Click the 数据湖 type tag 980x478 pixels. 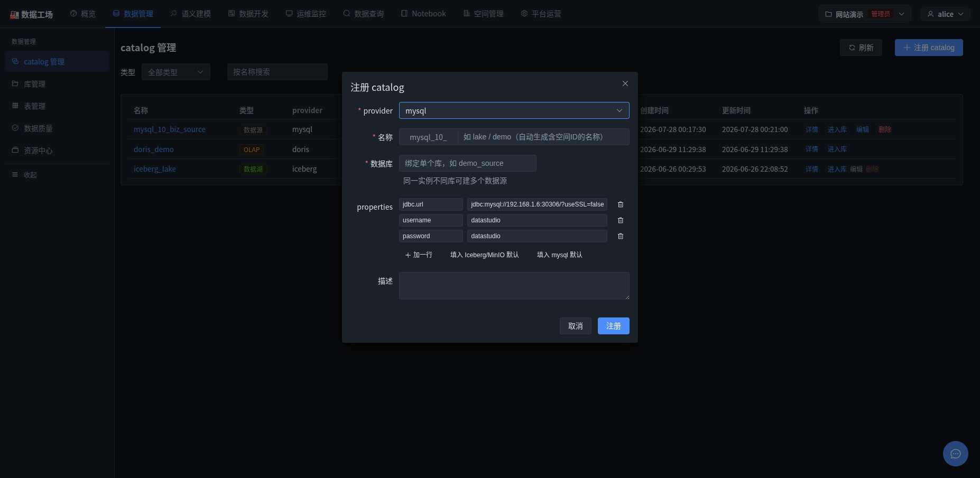[253, 169]
